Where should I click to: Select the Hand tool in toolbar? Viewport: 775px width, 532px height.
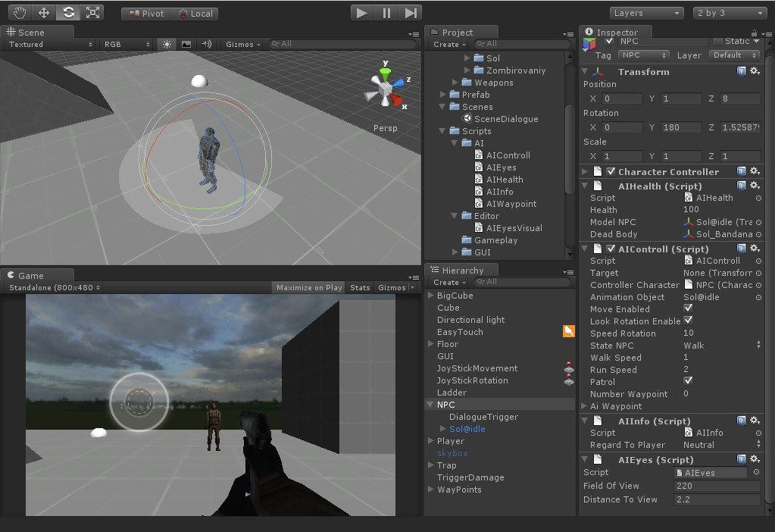click(20, 13)
